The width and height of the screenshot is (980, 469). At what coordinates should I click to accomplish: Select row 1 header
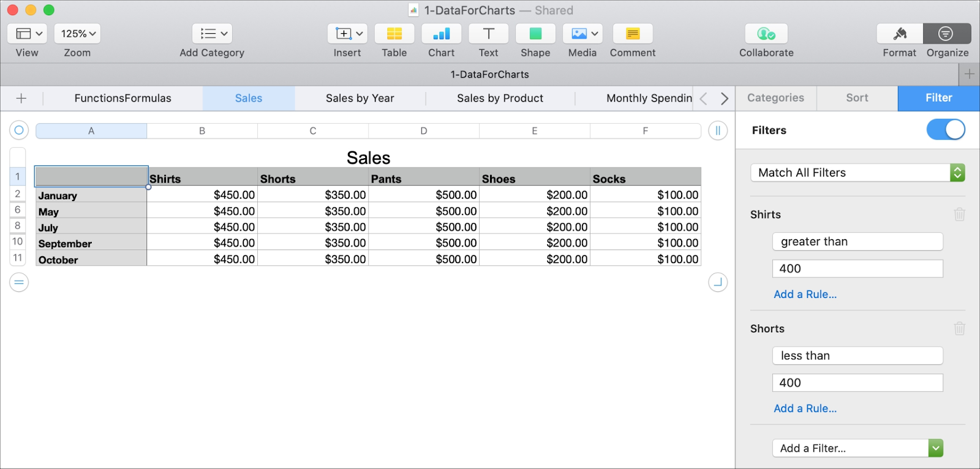(18, 177)
